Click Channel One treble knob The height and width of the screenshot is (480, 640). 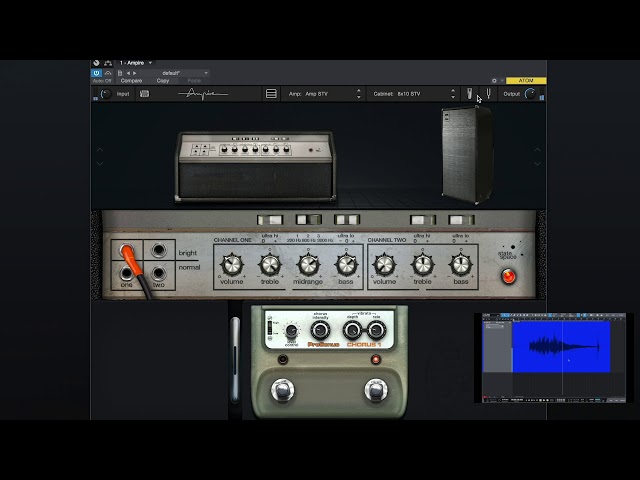[x=270, y=265]
